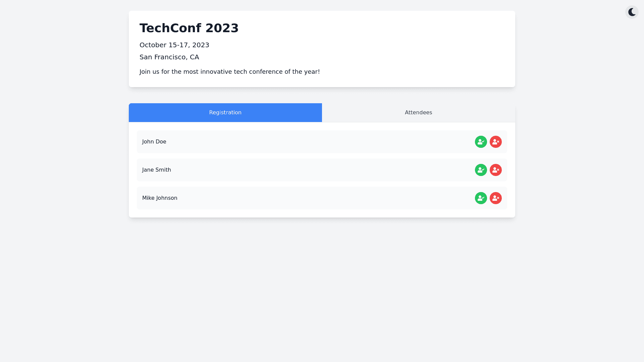Decline Mike Johnson using red user-x icon
This screenshot has width=644, height=362.
coord(495,198)
